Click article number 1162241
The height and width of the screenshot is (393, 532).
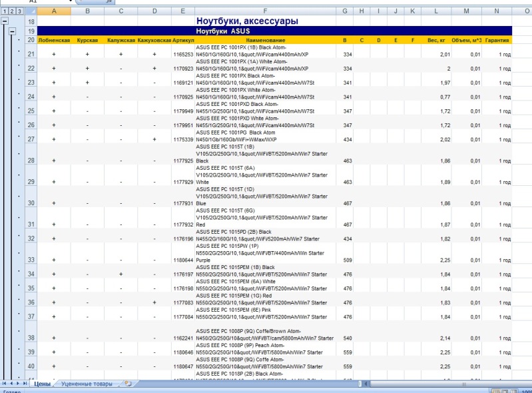click(x=183, y=338)
